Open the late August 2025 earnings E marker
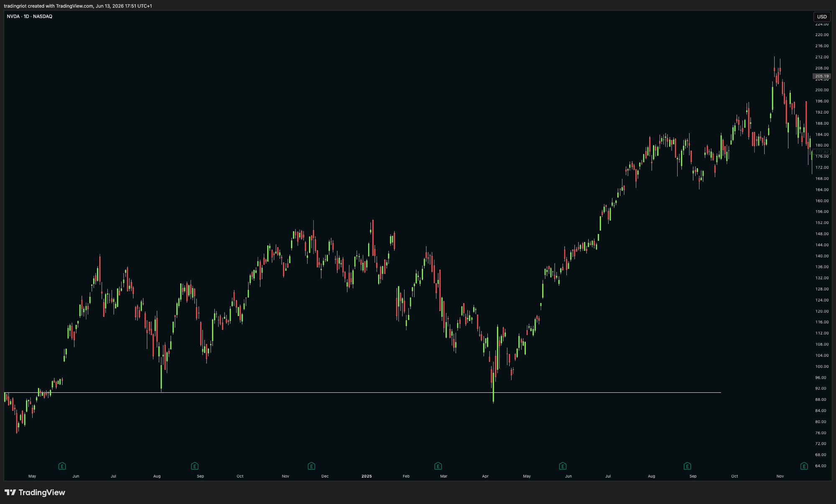Screen dimensions: 836x504 [687, 466]
